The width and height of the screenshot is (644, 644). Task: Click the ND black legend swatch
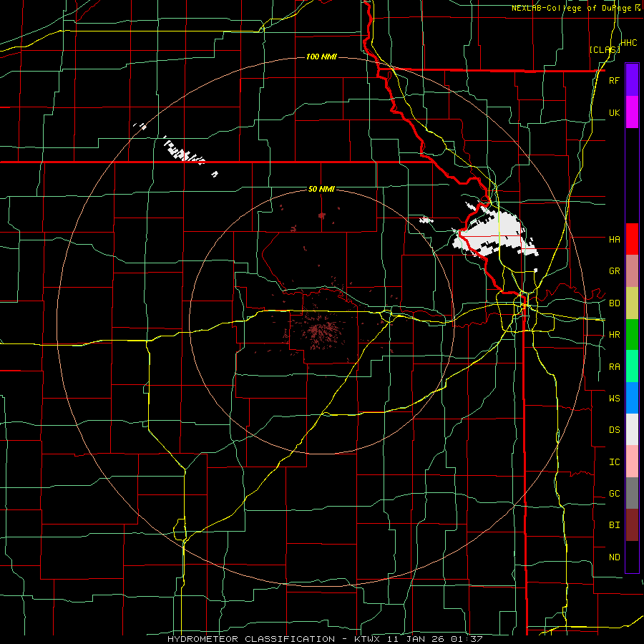(x=632, y=557)
